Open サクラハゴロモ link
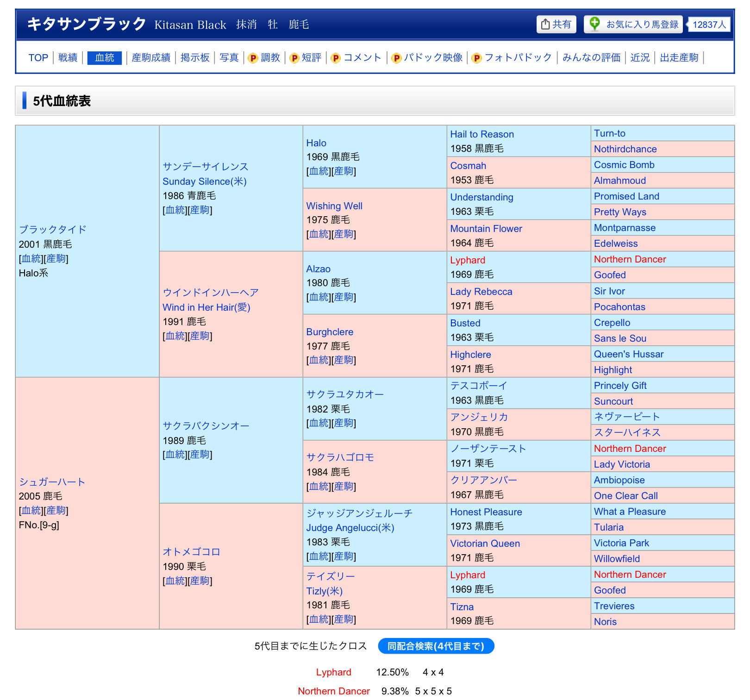The width and height of the screenshot is (750, 700). pyautogui.click(x=340, y=457)
